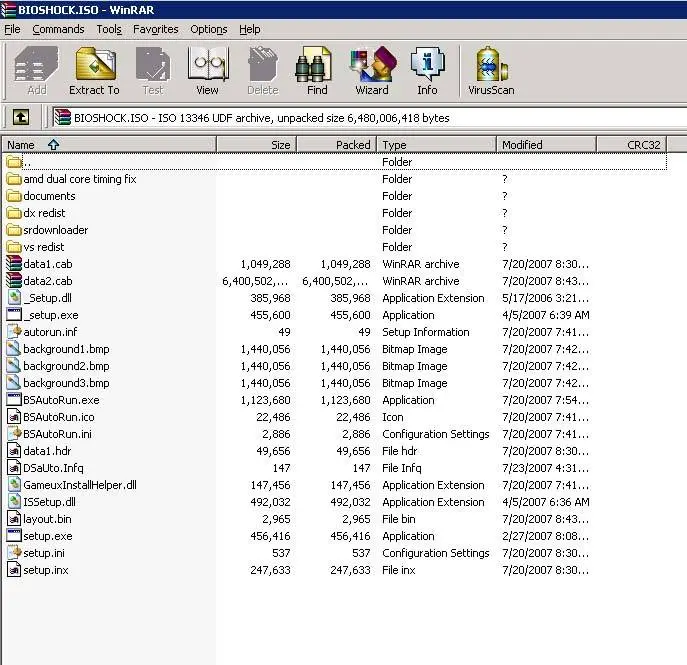Click 'Setup Information' type cell
Viewport: 687px width, 665px height.
coord(425,332)
